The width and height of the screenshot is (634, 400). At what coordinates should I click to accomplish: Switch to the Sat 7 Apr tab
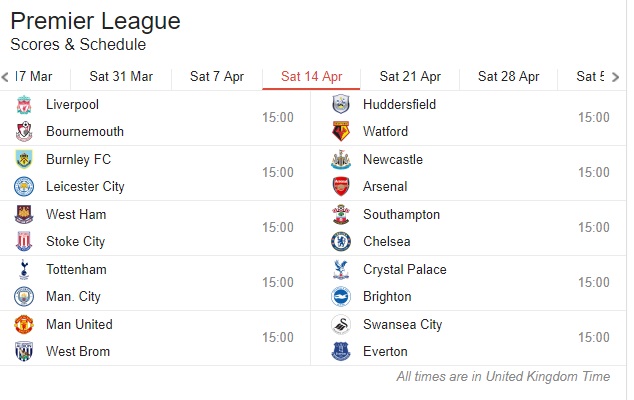(x=217, y=76)
